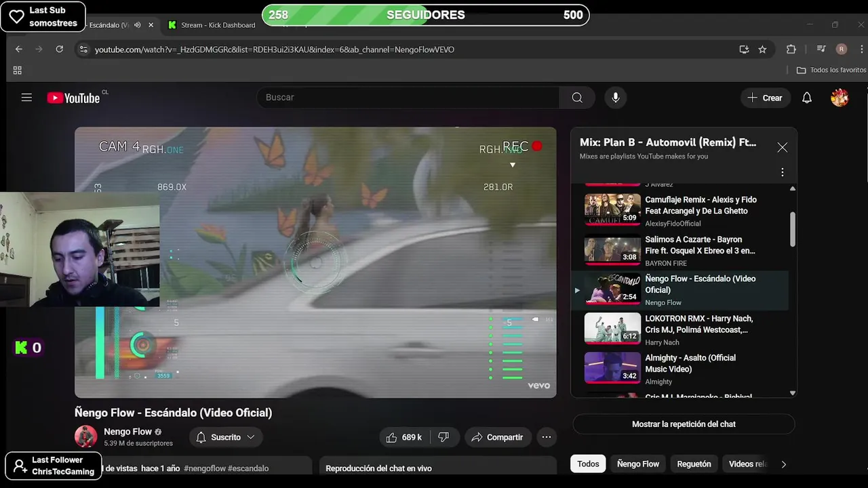Open the Mix playlist three-dot options
The height and width of the screenshot is (488, 868).
pos(782,172)
